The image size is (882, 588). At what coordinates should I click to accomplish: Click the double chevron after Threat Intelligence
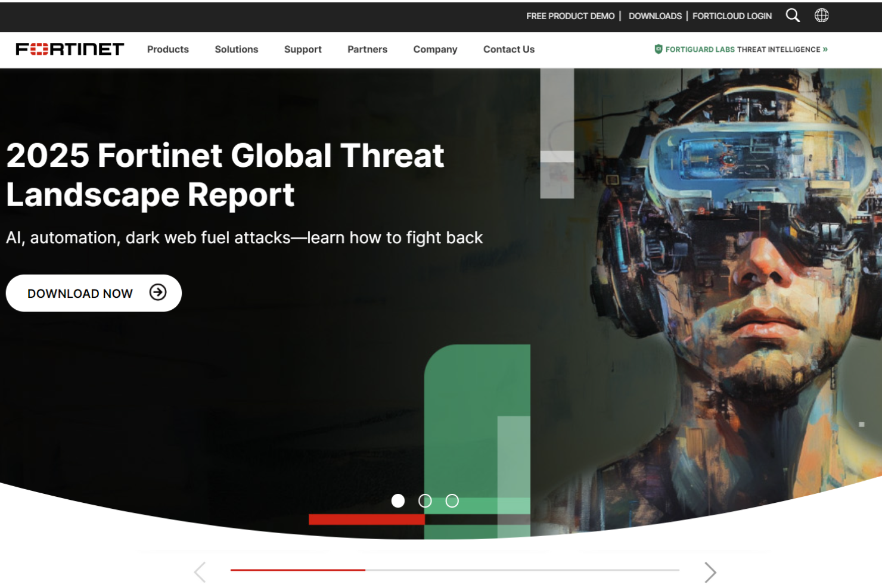point(825,49)
